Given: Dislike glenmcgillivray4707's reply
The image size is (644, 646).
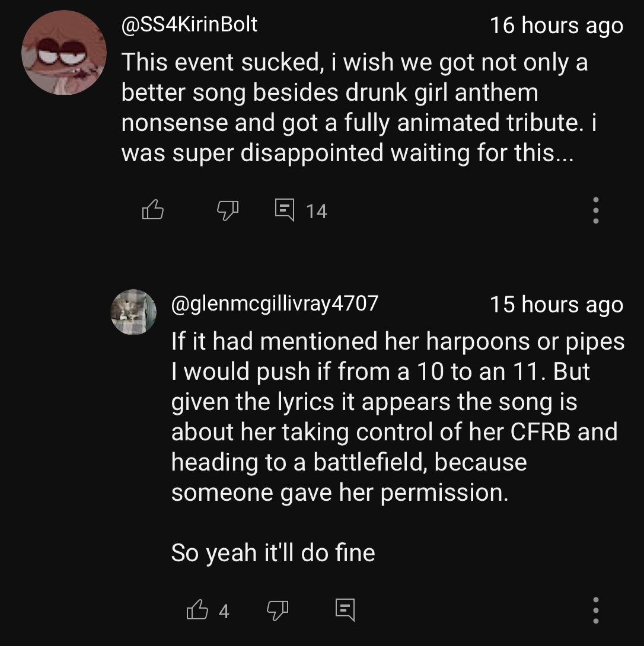Looking at the screenshot, I should pos(277,609).
